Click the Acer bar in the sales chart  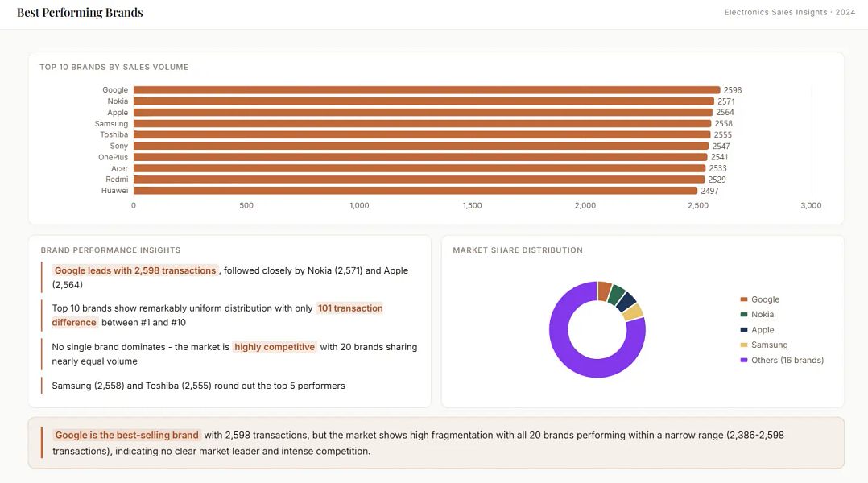[x=420, y=168]
